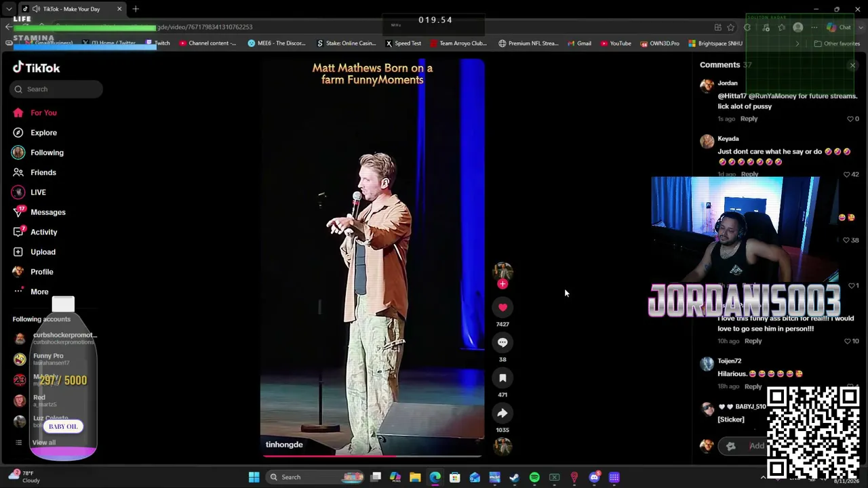Expand the More menu in the sidebar
This screenshot has height=488, width=868.
[31, 291]
